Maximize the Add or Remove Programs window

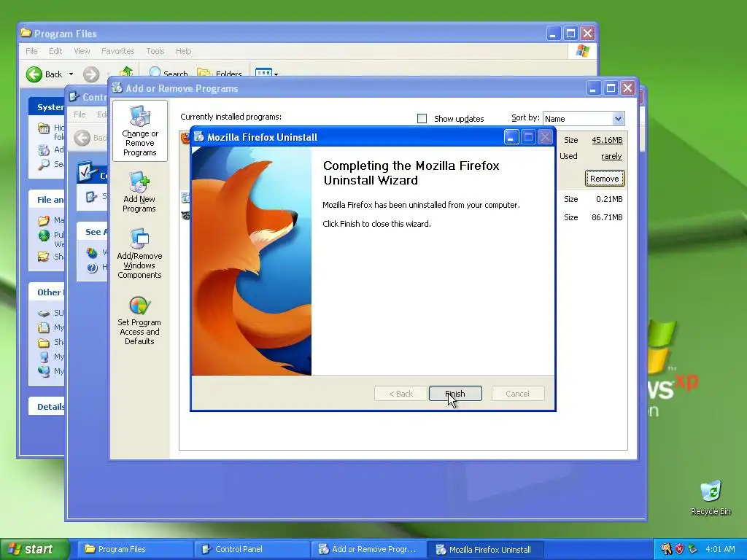pos(611,88)
